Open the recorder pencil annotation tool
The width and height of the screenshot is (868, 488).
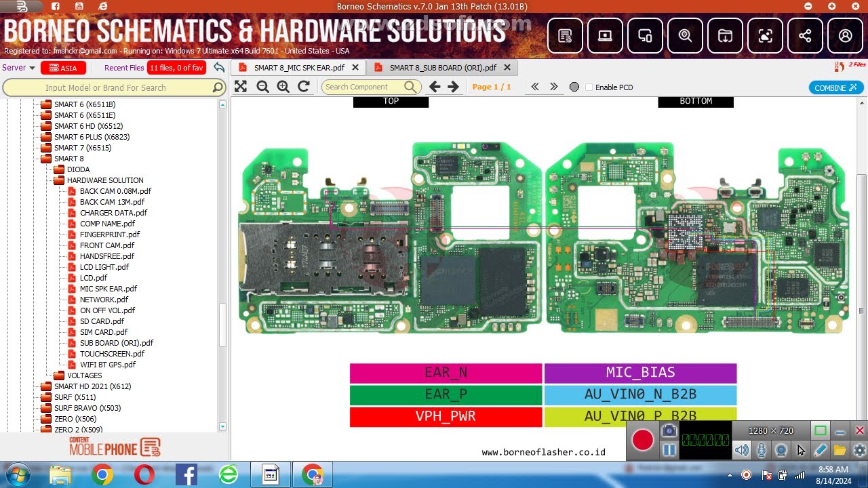(x=821, y=450)
